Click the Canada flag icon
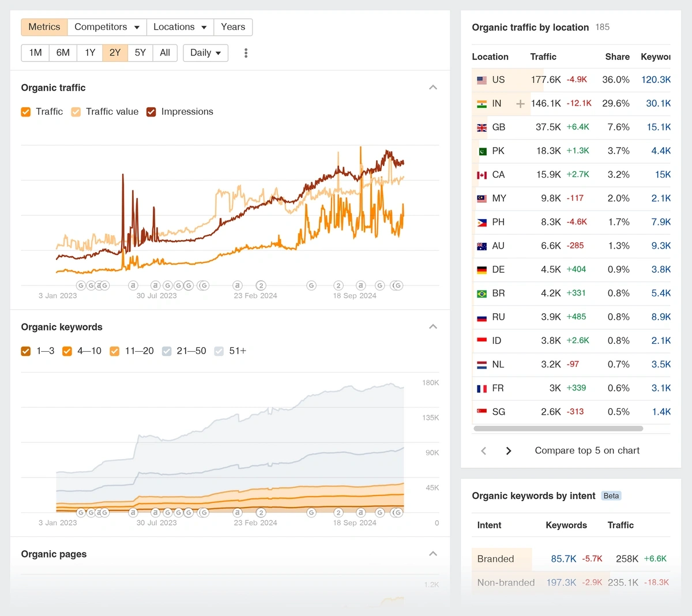Image resolution: width=692 pixels, height=616 pixels. (x=482, y=175)
